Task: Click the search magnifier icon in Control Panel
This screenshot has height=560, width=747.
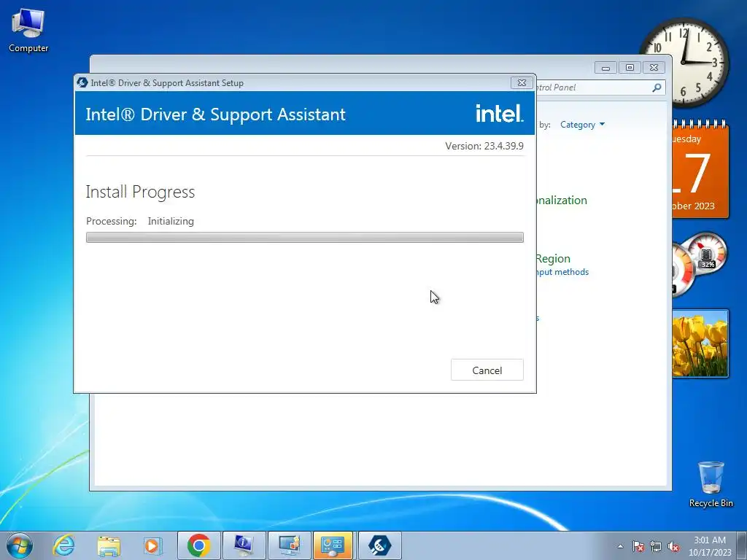Action: pos(657,87)
